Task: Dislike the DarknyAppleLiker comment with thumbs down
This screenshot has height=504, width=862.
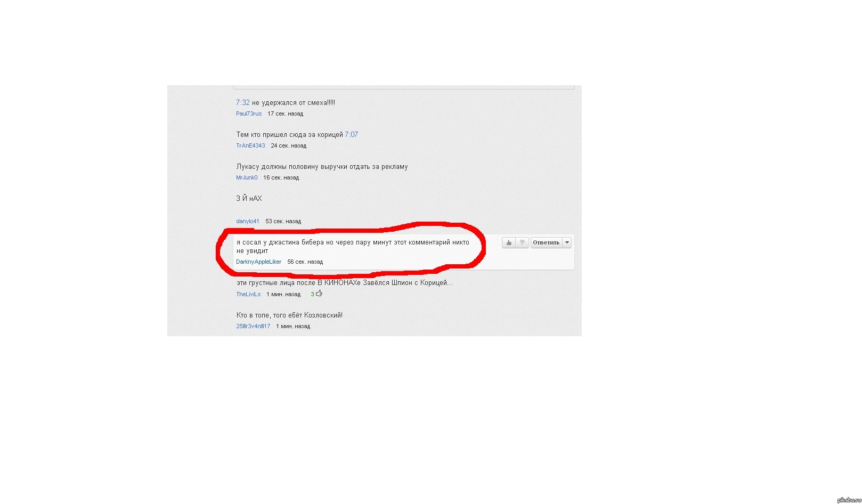Action: [522, 242]
